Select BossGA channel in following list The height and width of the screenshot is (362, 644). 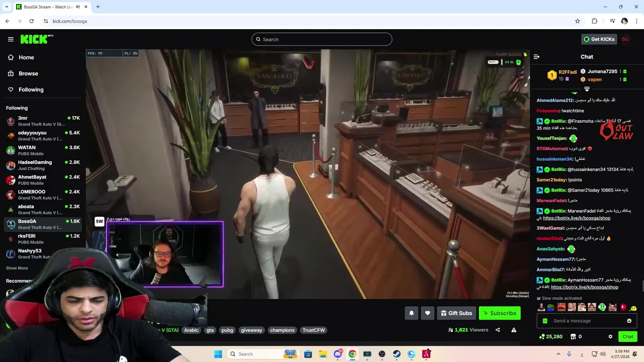pyautogui.click(x=43, y=224)
